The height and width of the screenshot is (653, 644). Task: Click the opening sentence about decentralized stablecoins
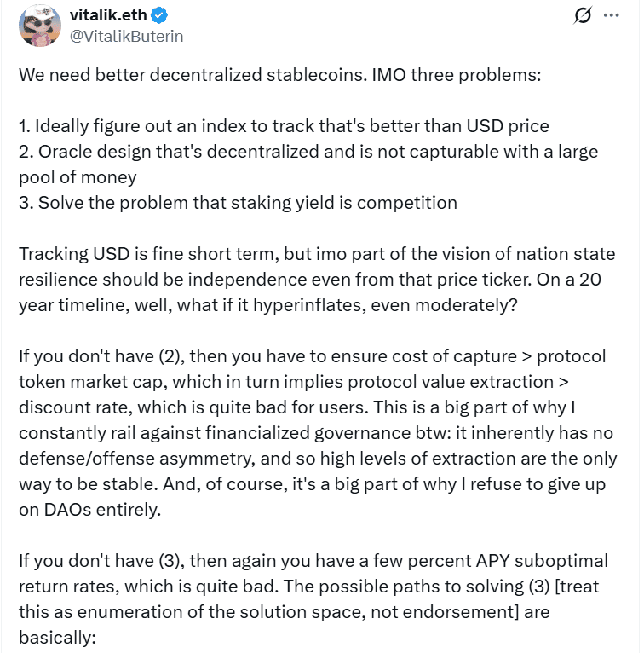[278, 74]
